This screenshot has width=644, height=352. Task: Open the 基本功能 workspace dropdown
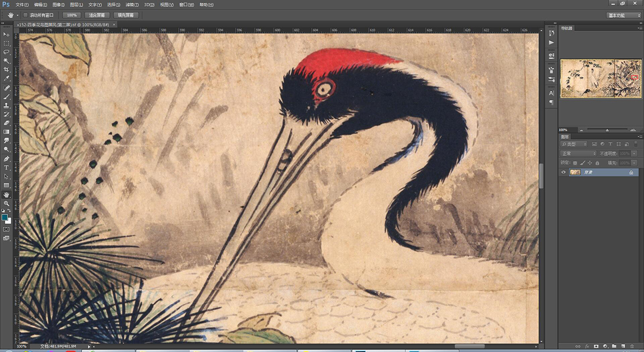coord(624,16)
